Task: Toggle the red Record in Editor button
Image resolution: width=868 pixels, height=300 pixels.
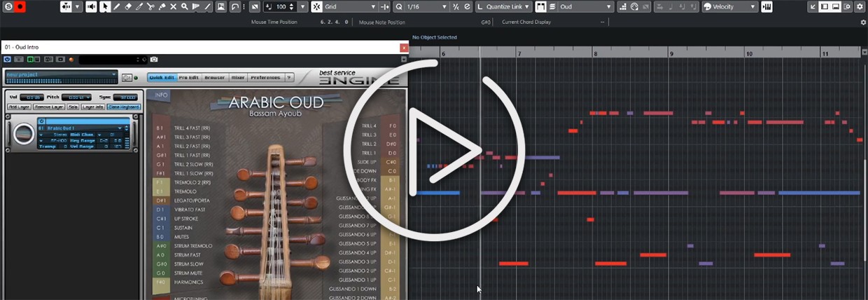Action: pos(20,6)
